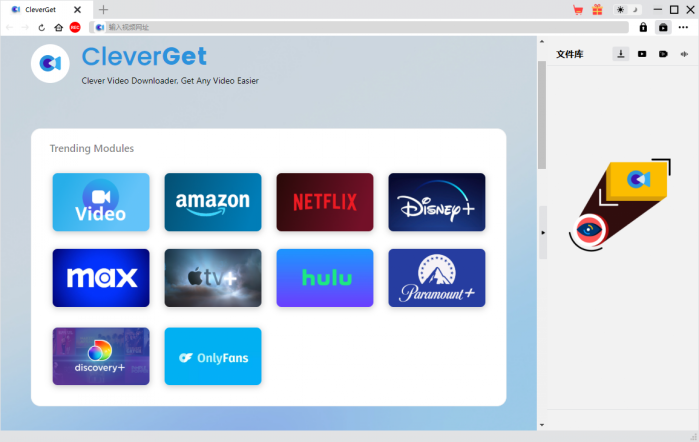Open the Apple TV+ module tile
Screen dimensions: 699x442
[x=213, y=278]
